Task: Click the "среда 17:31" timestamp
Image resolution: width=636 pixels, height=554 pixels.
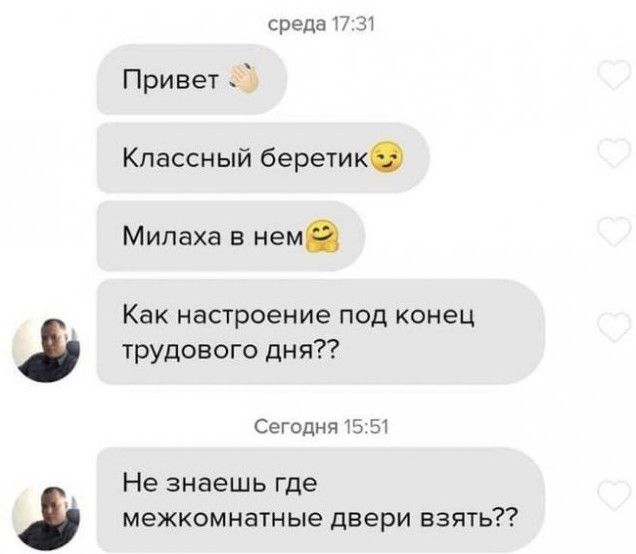Action: pos(321,24)
